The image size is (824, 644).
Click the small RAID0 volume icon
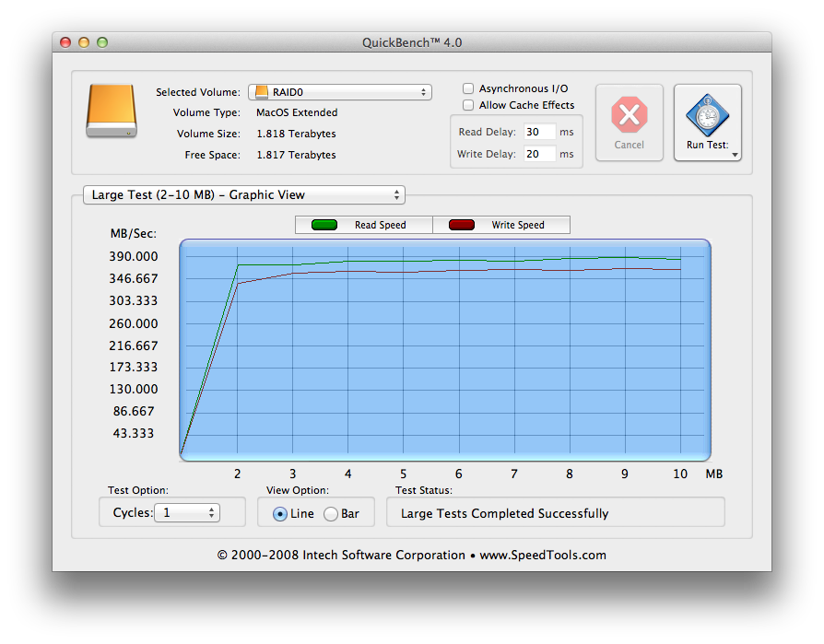(261, 92)
